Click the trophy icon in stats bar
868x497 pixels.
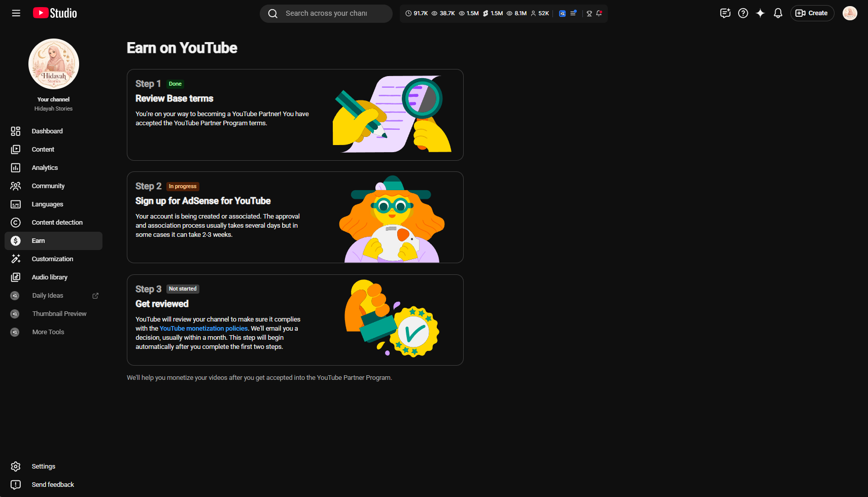point(589,14)
